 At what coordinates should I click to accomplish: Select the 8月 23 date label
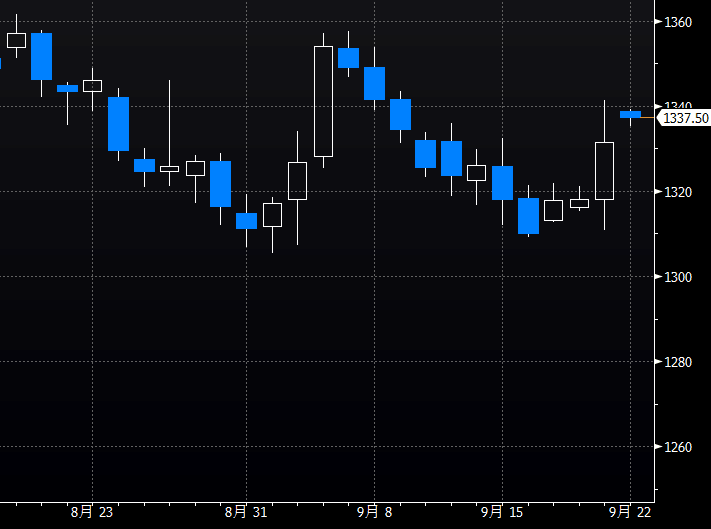[92, 511]
